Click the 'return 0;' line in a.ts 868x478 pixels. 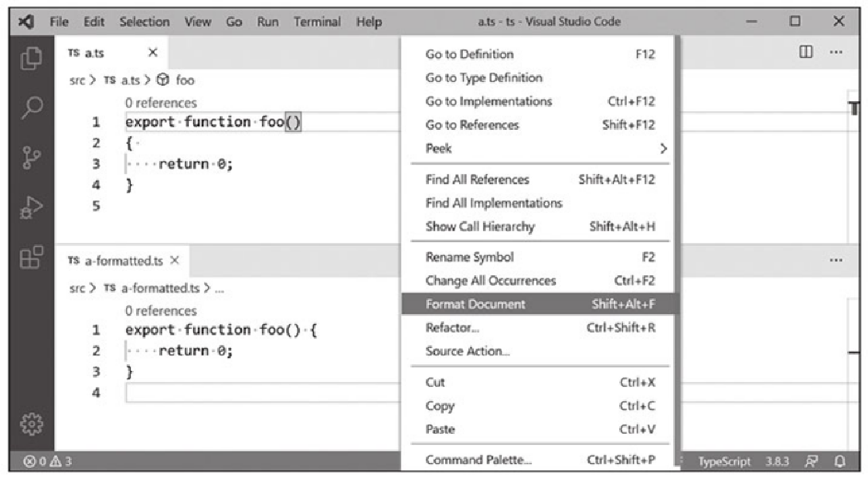tap(196, 164)
